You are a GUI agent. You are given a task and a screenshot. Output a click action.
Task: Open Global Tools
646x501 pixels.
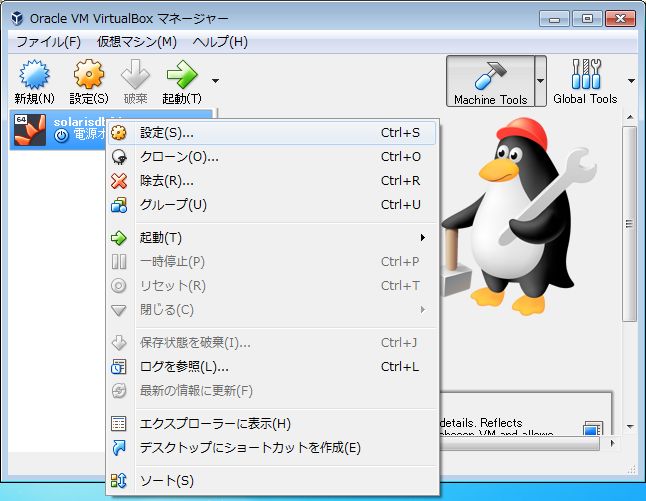click(x=585, y=81)
